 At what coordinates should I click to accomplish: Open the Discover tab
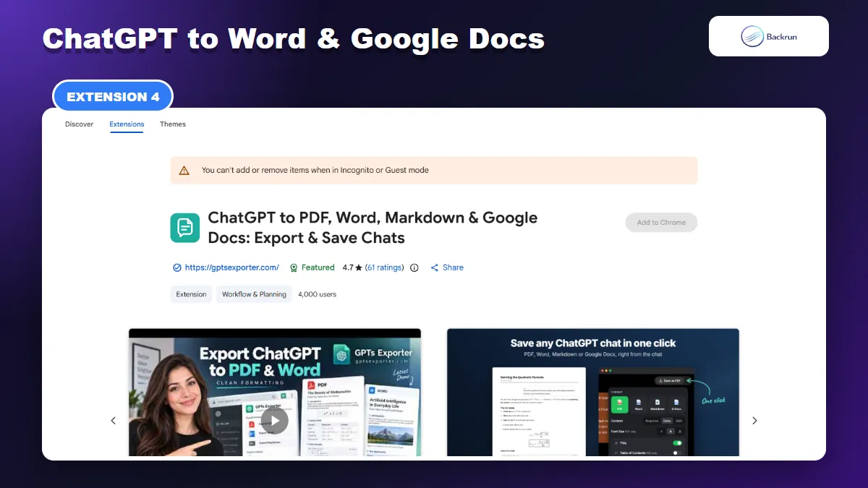(79, 124)
